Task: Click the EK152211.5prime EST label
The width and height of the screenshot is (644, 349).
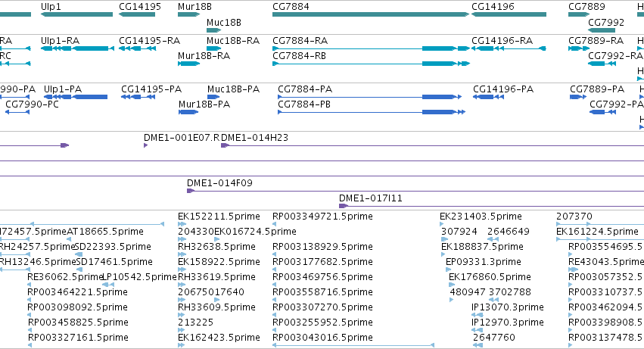Action: click(x=219, y=217)
